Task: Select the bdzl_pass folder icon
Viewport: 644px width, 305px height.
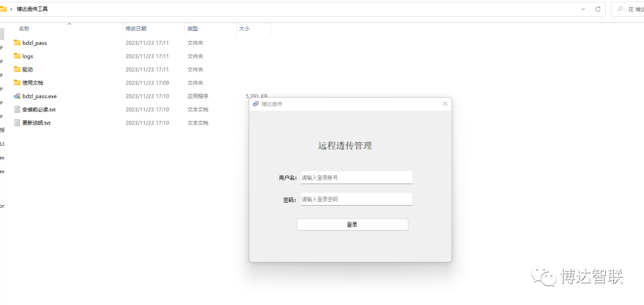Action: 17,43
